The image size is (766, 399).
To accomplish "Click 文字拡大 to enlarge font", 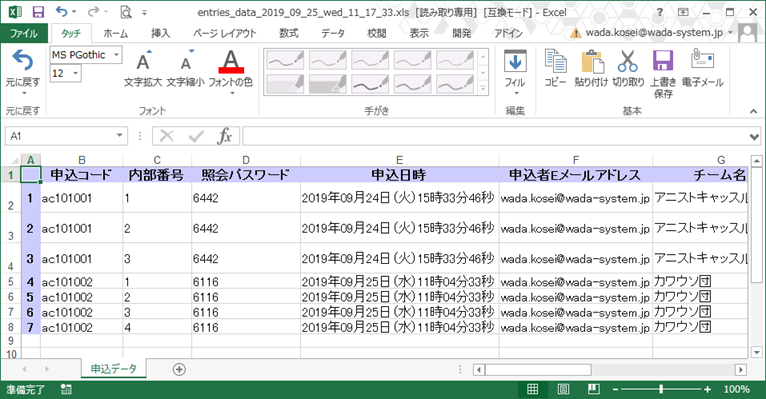I will pos(143,68).
